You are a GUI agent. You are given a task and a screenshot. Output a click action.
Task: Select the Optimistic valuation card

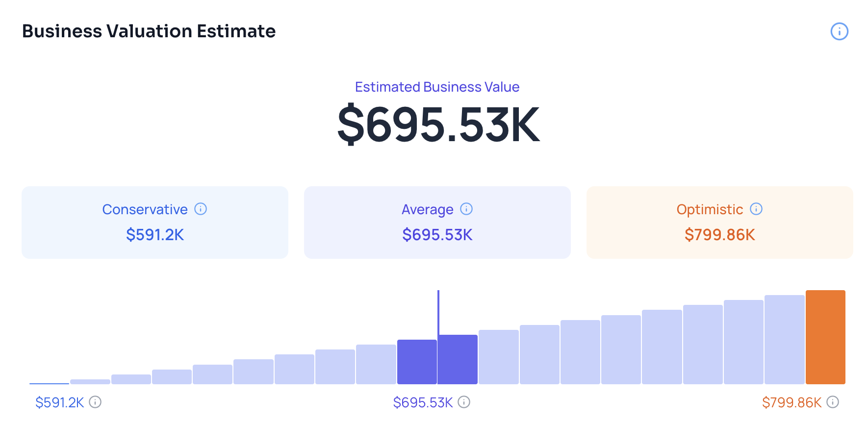[x=719, y=223]
